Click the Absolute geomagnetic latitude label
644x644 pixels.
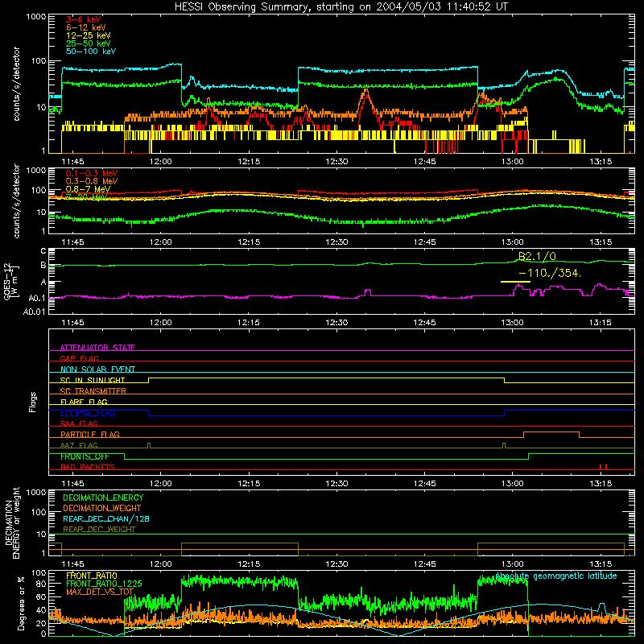[556, 576]
